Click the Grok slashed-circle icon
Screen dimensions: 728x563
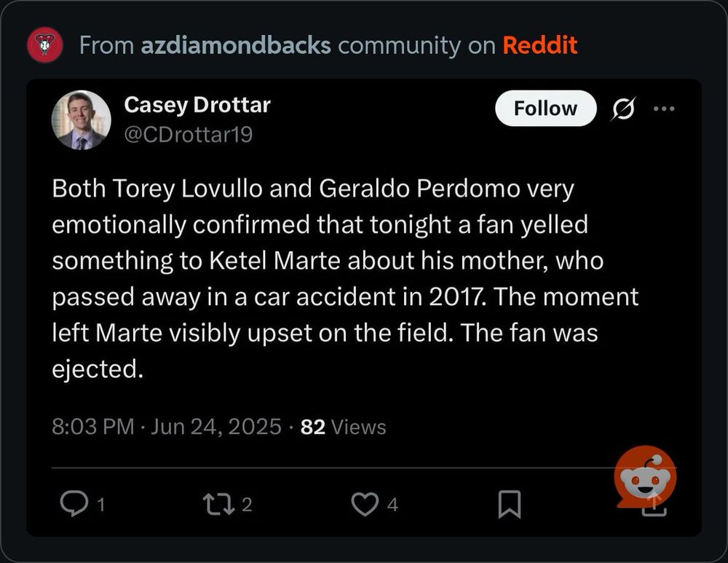click(x=624, y=109)
